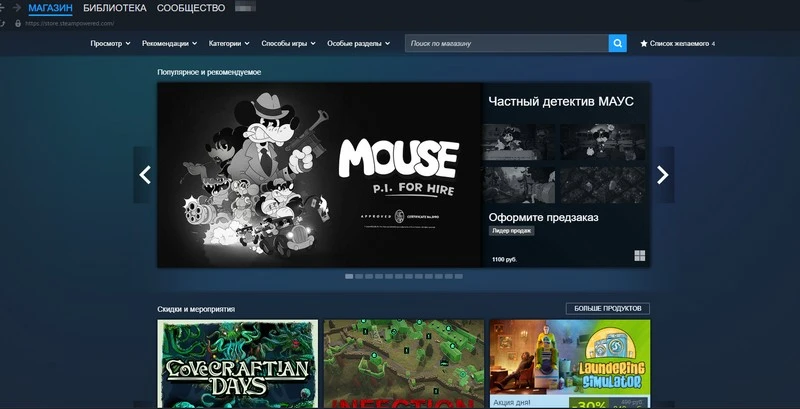Open the Просмотр dropdown menu
Image resolution: width=800 pixels, height=409 pixels.
pos(110,44)
